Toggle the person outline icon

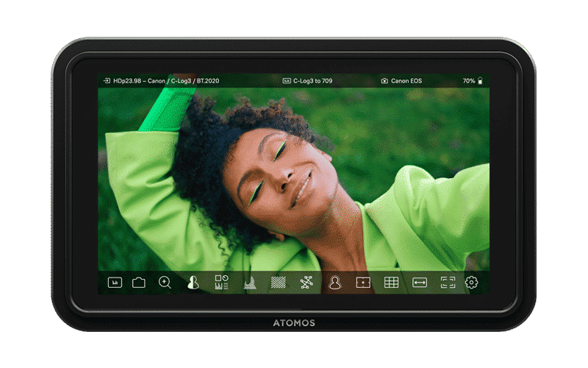tap(334, 282)
